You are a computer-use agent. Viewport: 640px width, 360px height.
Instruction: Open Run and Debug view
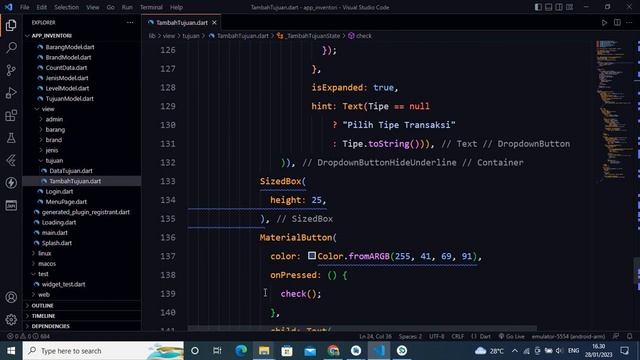click(x=11, y=93)
